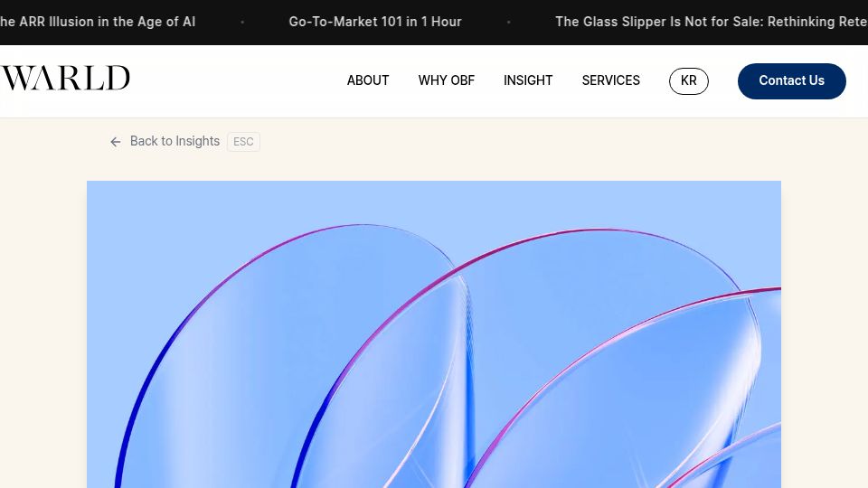
Task: Open the ticker article 'Go-To-Market 101 in 1 Hour'
Action: point(374,22)
